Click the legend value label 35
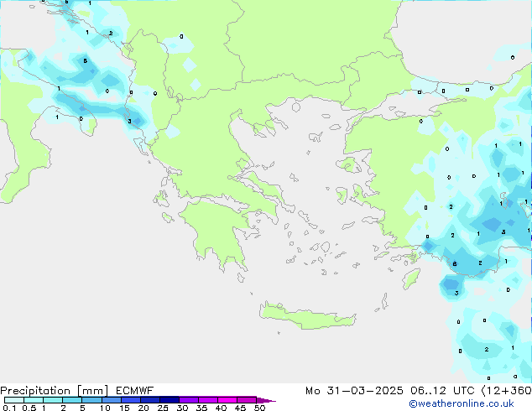 201,408
